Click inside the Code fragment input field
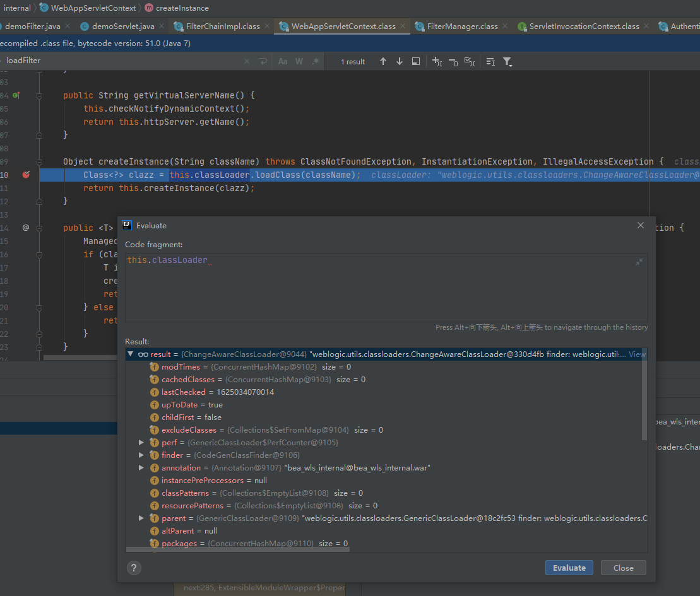The width and height of the screenshot is (700, 596). (379, 287)
